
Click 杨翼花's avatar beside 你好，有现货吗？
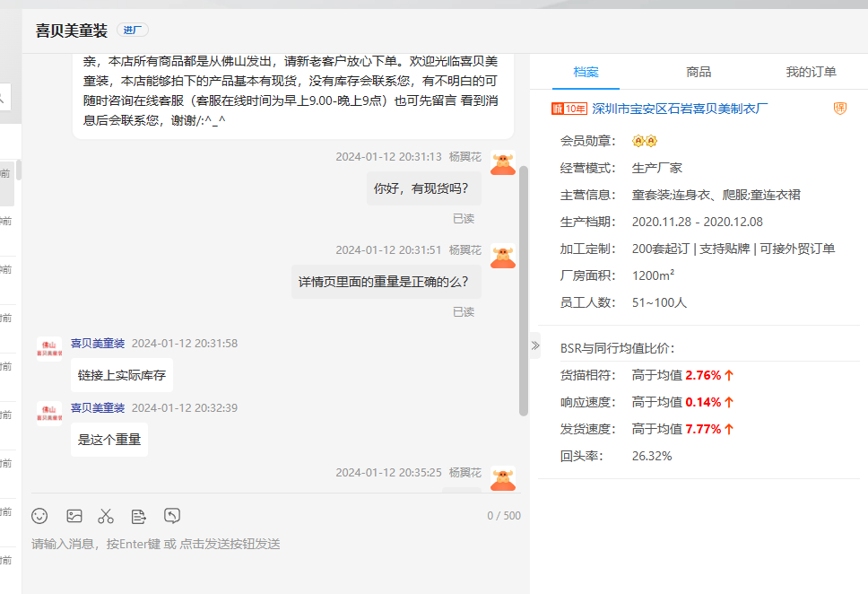coord(503,163)
